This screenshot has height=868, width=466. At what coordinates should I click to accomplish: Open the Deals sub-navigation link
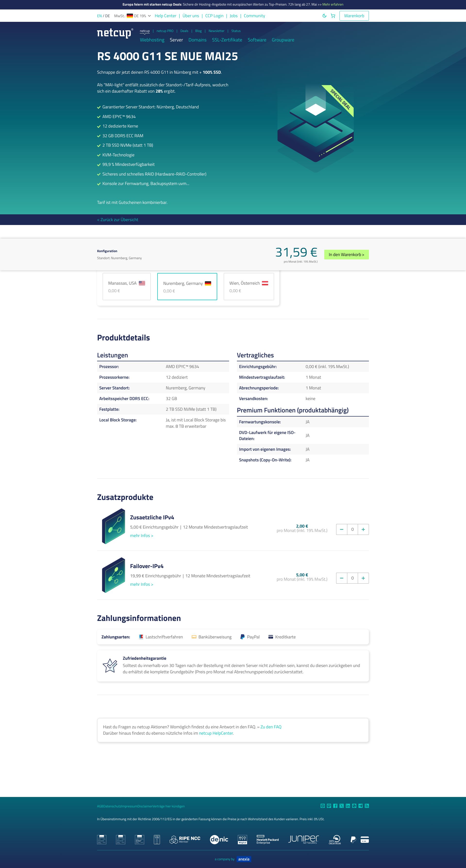pos(184,31)
